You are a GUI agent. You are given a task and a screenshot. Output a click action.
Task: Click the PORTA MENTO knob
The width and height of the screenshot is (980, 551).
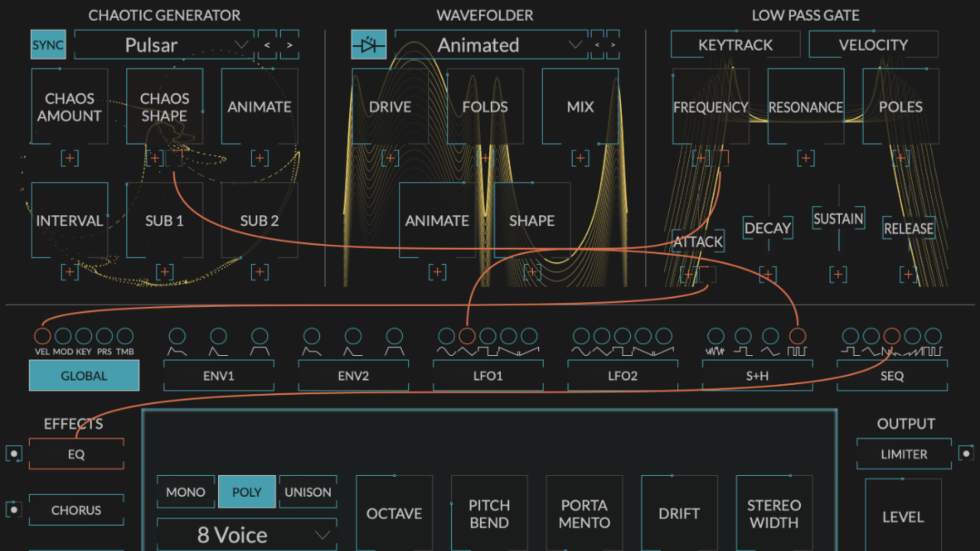[x=584, y=513]
